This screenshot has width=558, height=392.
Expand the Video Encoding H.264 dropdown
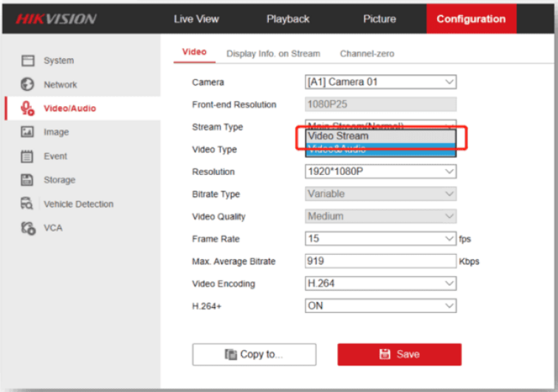tap(380, 283)
